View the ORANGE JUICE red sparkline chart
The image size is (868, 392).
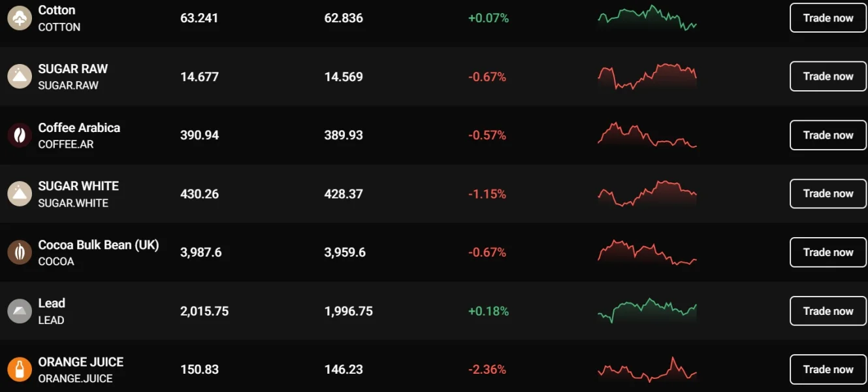[647, 370]
